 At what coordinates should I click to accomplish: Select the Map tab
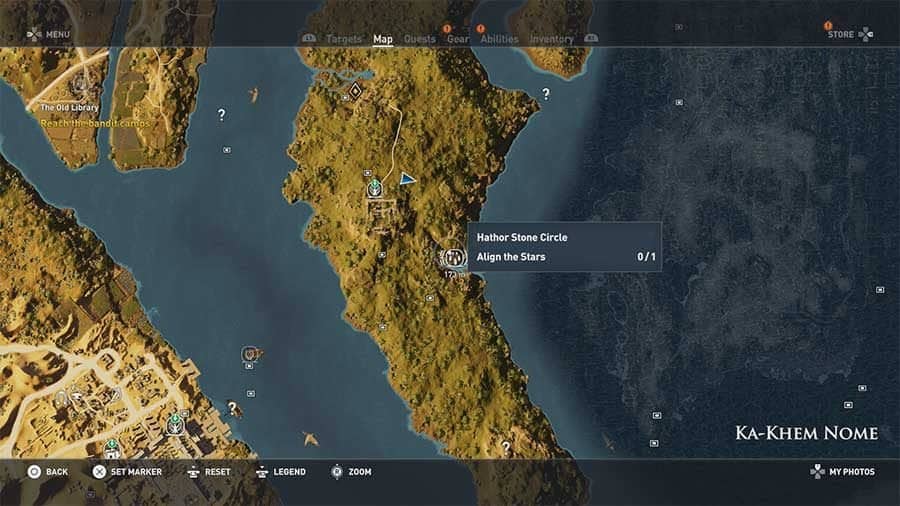point(383,39)
